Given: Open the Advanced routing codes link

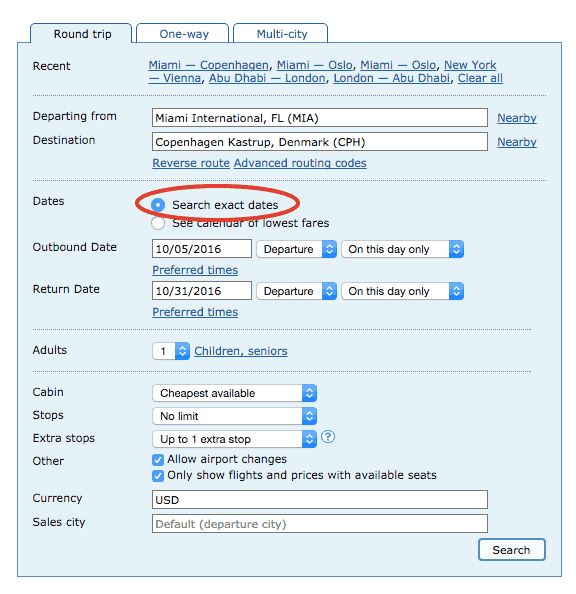Looking at the screenshot, I should [300, 163].
